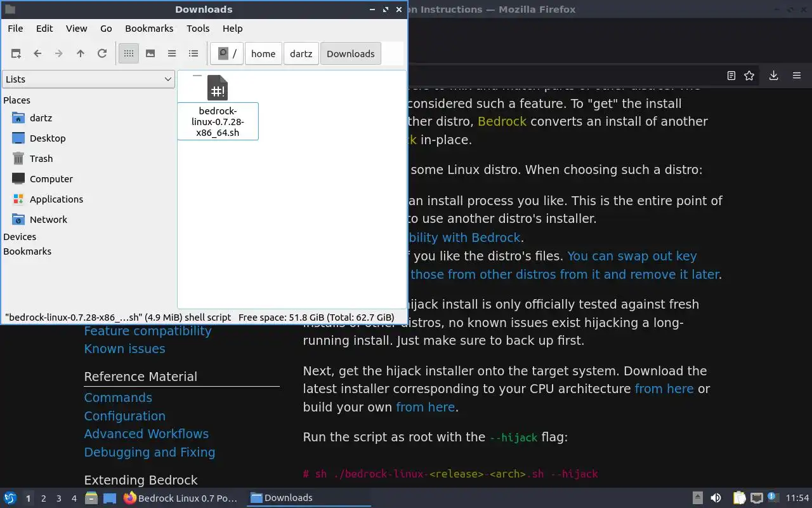
Task: Click the root path button
Action: coord(227,54)
